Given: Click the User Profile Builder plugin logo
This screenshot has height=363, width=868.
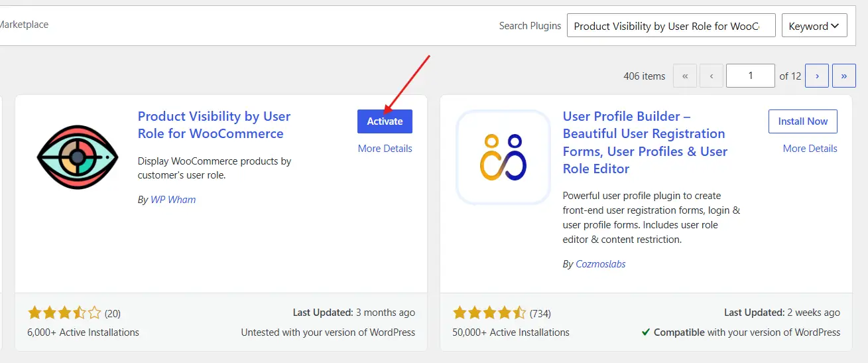Looking at the screenshot, I should (x=503, y=157).
